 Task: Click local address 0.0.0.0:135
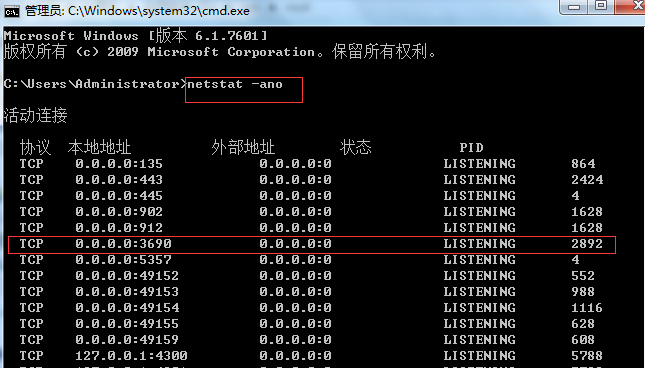pos(119,164)
